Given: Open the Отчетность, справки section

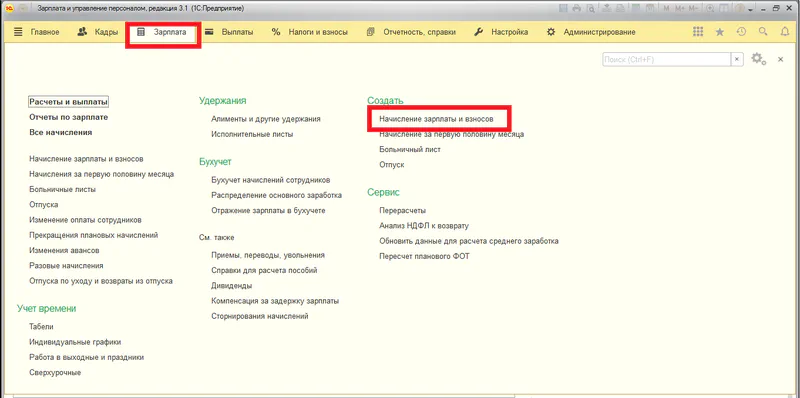Looking at the screenshot, I should point(420,32).
